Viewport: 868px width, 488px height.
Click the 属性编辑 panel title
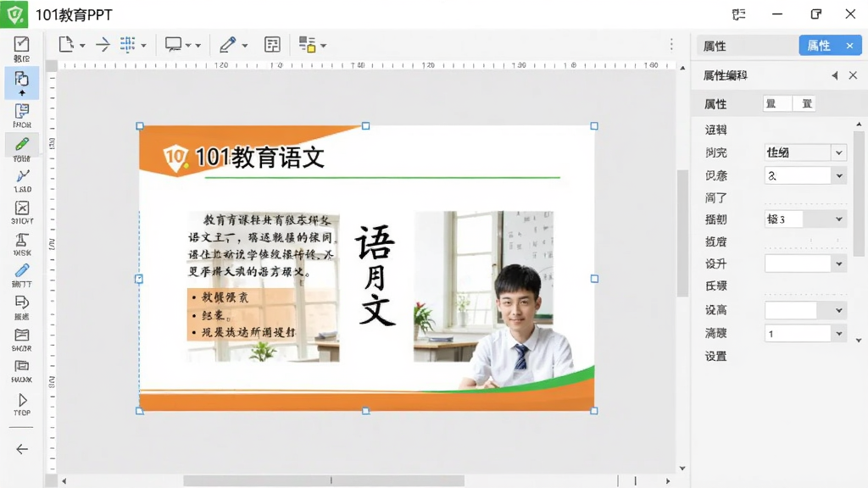(726, 75)
